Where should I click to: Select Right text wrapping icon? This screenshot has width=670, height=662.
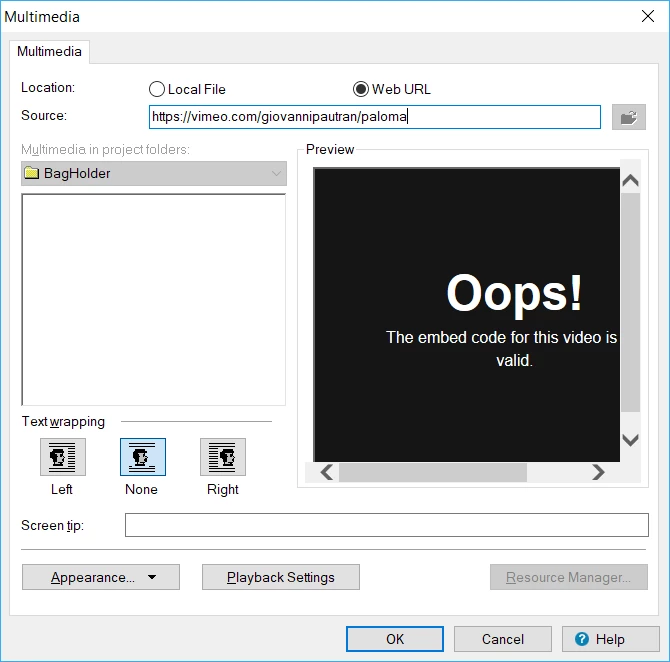tap(223, 457)
